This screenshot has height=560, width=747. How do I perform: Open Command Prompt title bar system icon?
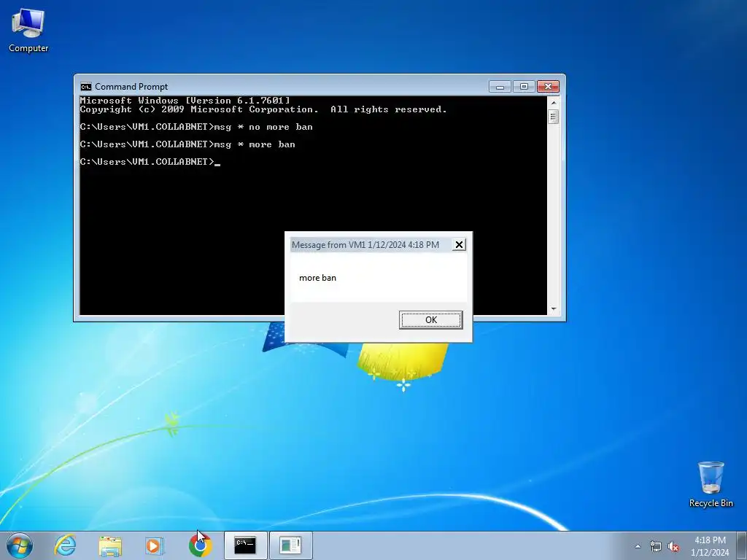point(86,87)
